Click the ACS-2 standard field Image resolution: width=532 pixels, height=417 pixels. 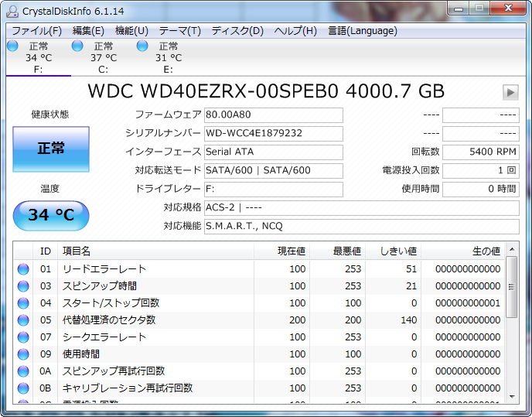pos(362,208)
